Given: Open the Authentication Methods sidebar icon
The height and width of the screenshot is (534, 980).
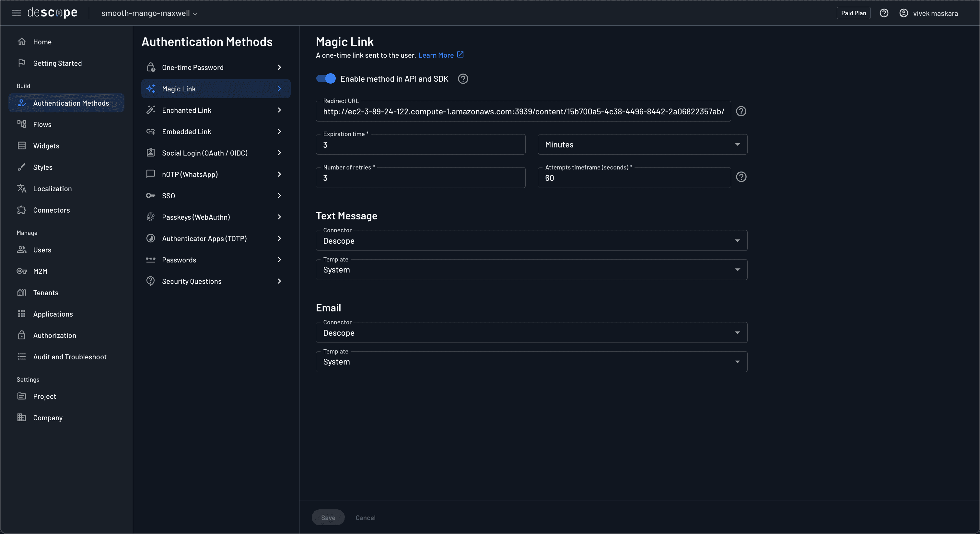Looking at the screenshot, I should [x=22, y=103].
